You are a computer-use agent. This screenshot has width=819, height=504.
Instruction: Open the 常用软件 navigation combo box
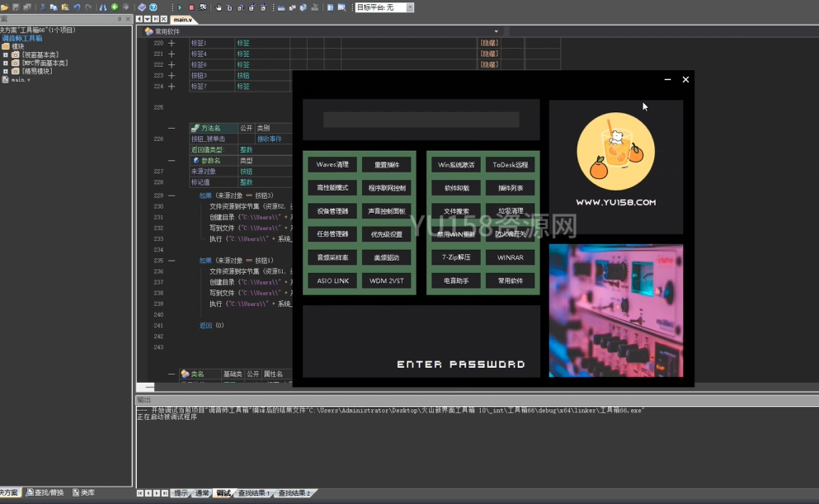coord(496,31)
